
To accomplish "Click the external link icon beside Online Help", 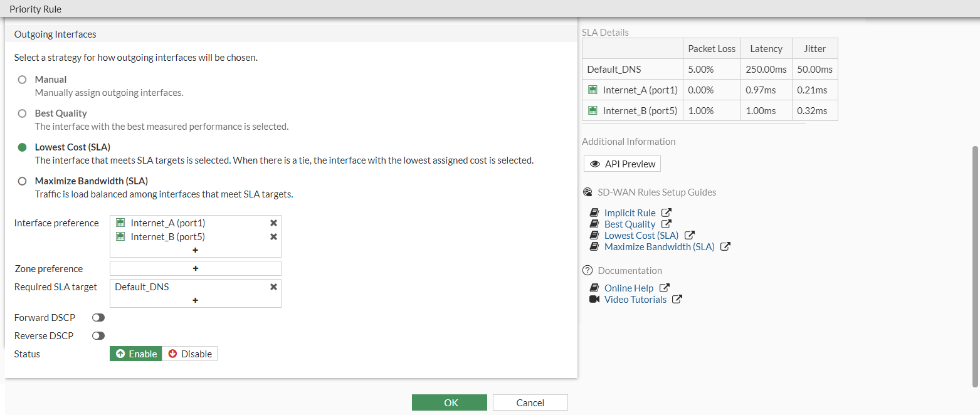I will pos(665,288).
